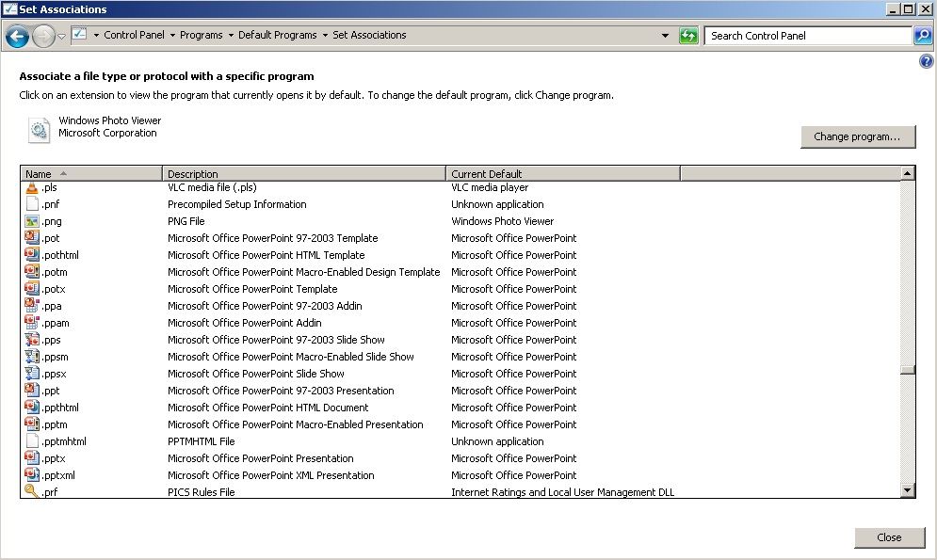The width and height of the screenshot is (937, 560).
Task: Select the .prf key icon
Action: (x=32, y=491)
